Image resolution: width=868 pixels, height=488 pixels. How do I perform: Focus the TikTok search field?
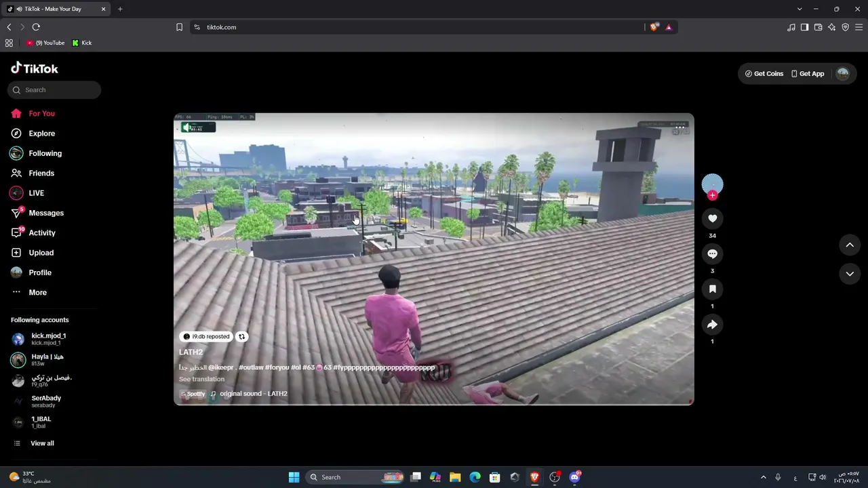tap(54, 90)
